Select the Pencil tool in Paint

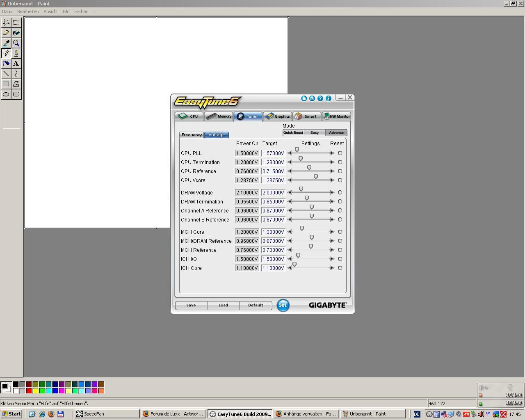pyautogui.click(x=6, y=53)
